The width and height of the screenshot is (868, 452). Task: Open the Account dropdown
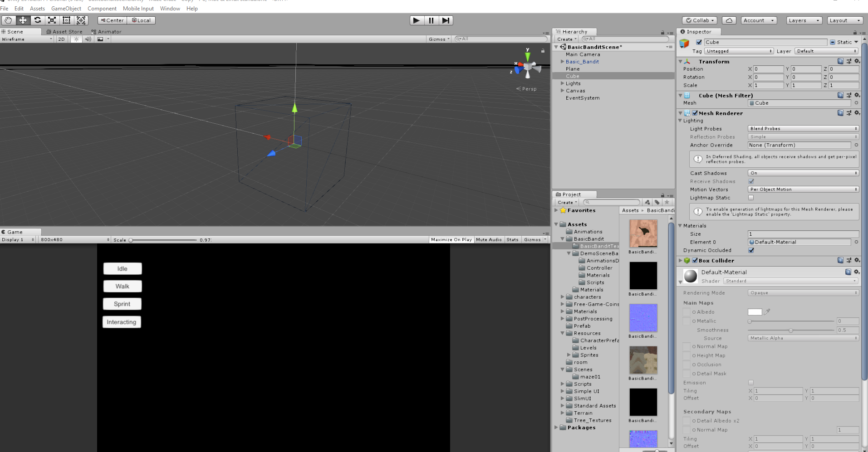(759, 20)
